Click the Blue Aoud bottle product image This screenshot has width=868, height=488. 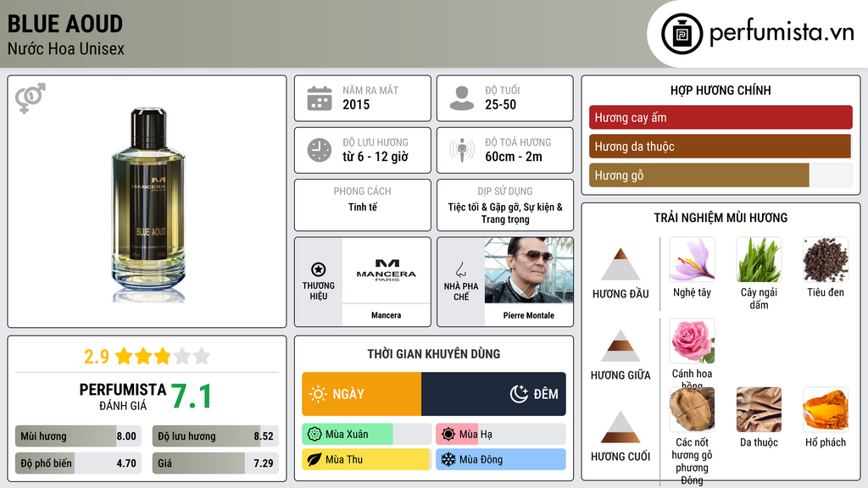coord(147,205)
